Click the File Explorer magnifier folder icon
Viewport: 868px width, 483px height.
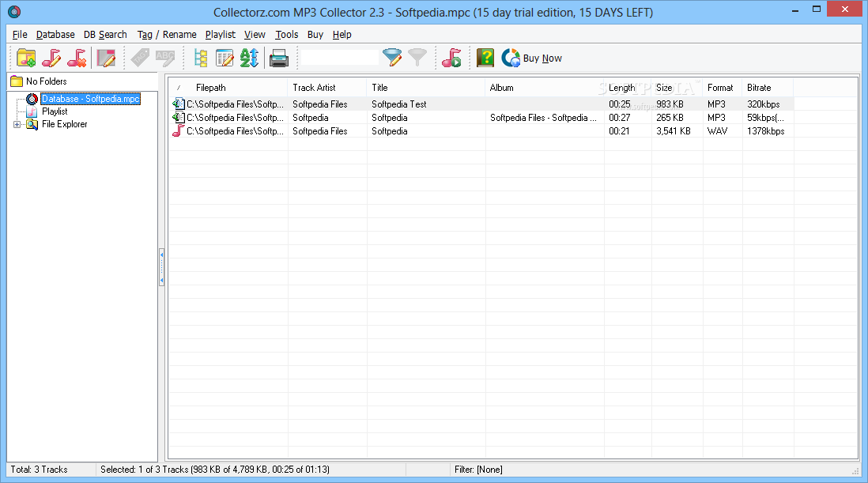[x=32, y=124]
